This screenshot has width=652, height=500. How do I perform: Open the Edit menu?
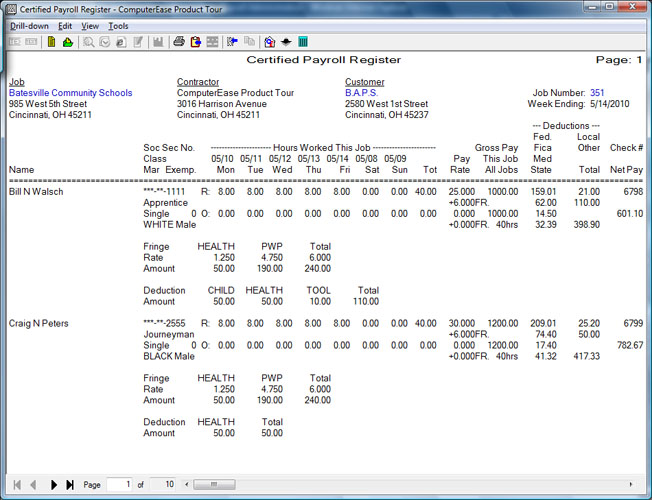65,25
